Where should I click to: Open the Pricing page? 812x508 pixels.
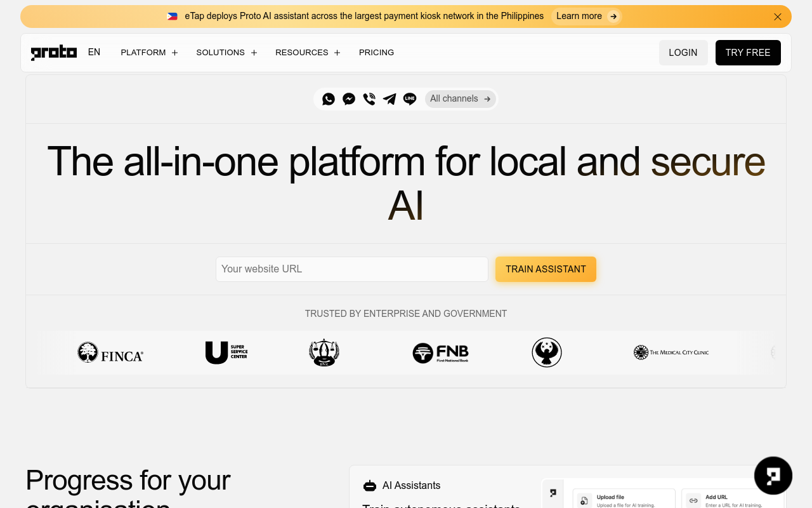point(377,53)
